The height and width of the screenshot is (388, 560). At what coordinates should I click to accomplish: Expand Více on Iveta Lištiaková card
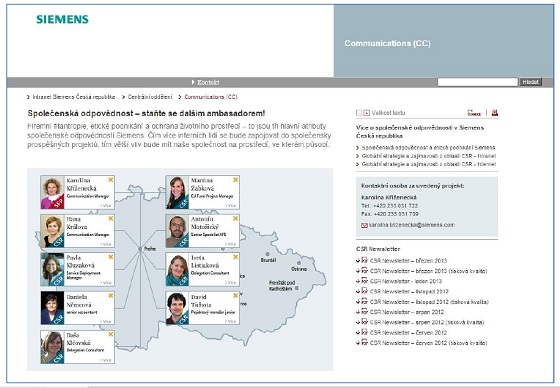230,283
